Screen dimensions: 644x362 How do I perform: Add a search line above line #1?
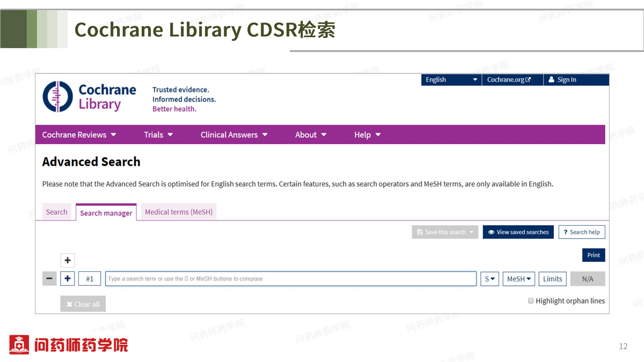pos(68,261)
